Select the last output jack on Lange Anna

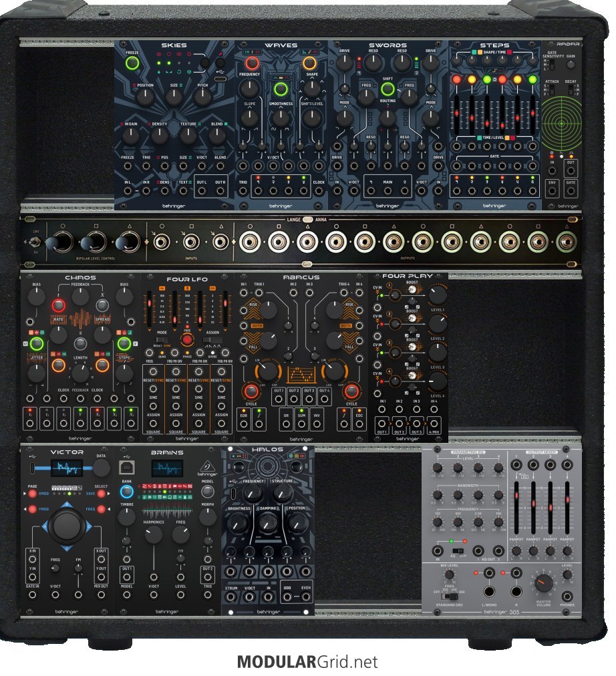point(566,242)
